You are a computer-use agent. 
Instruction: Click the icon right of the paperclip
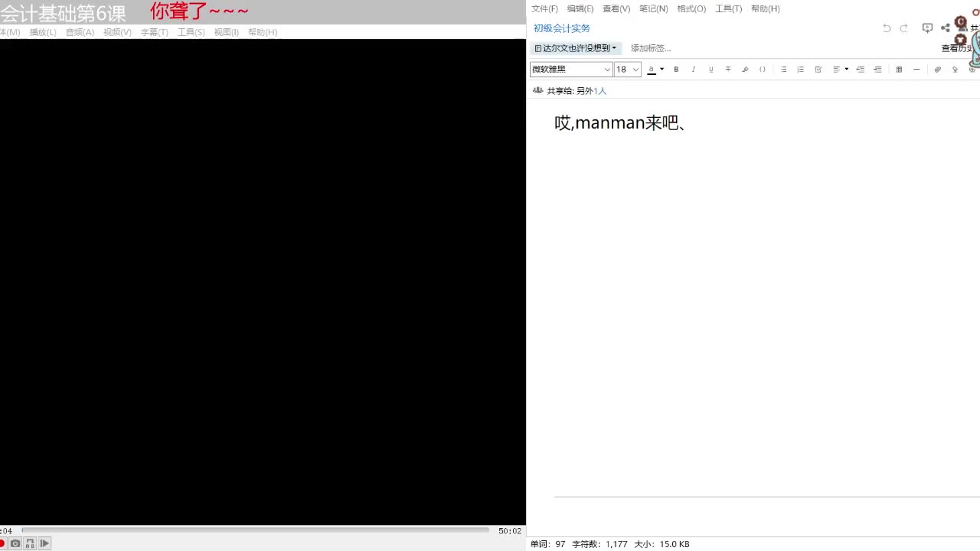point(955,69)
